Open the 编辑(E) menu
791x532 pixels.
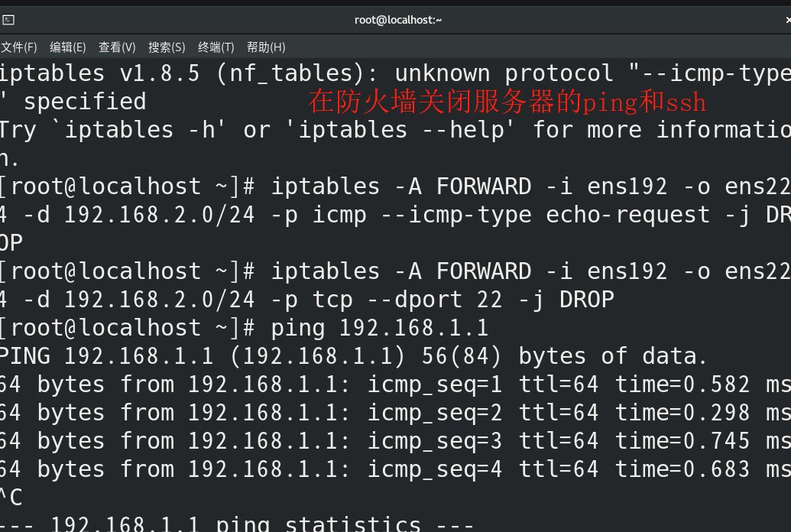click(x=68, y=47)
